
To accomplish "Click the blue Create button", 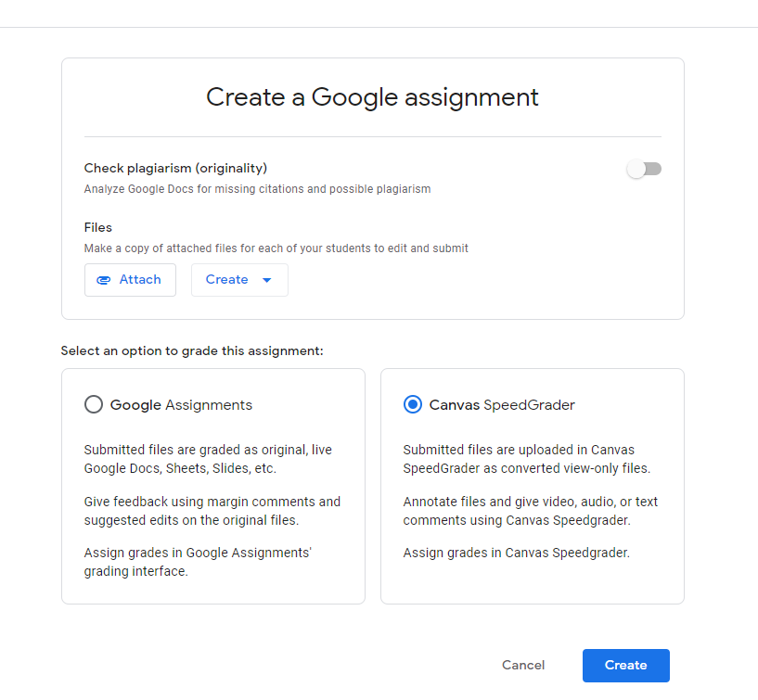I will tap(626, 665).
